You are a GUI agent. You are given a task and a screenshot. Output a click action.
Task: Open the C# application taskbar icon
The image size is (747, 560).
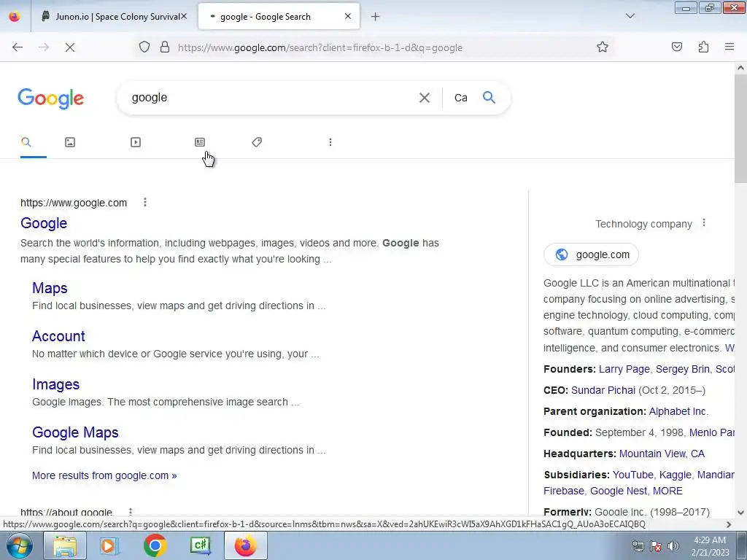point(200,545)
